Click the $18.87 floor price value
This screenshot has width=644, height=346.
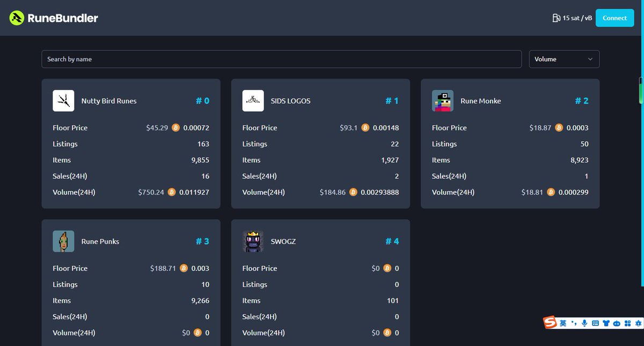coord(540,128)
